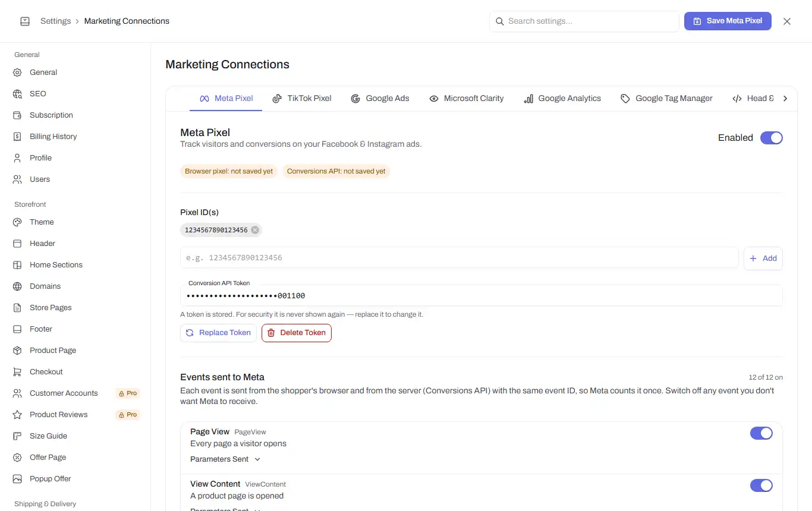Open the Google Ads tab

[x=380, y=99]
